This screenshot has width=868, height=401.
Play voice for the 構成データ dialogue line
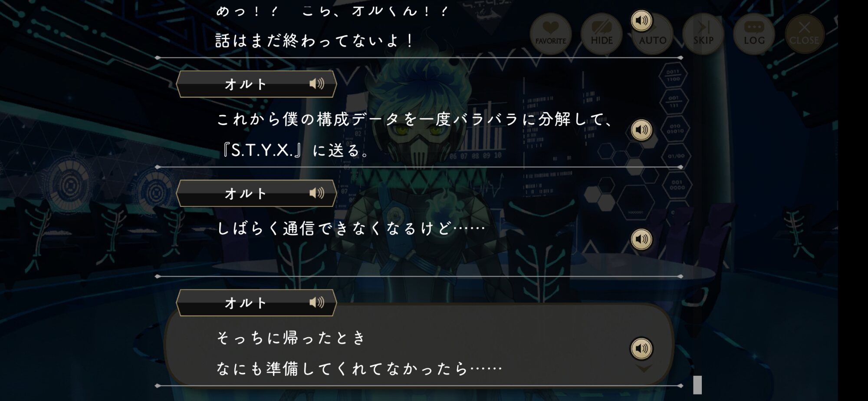point(641,129)
